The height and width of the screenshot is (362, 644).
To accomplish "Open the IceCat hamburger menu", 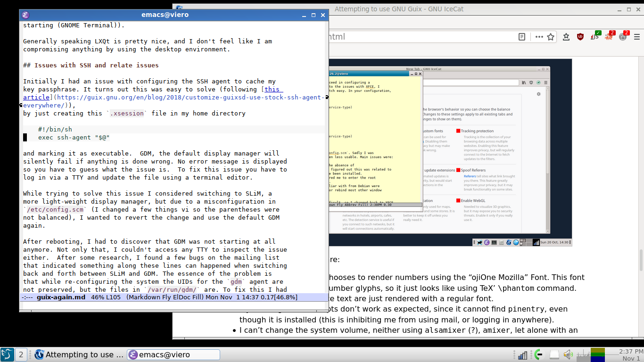I will tap(636, 37).
